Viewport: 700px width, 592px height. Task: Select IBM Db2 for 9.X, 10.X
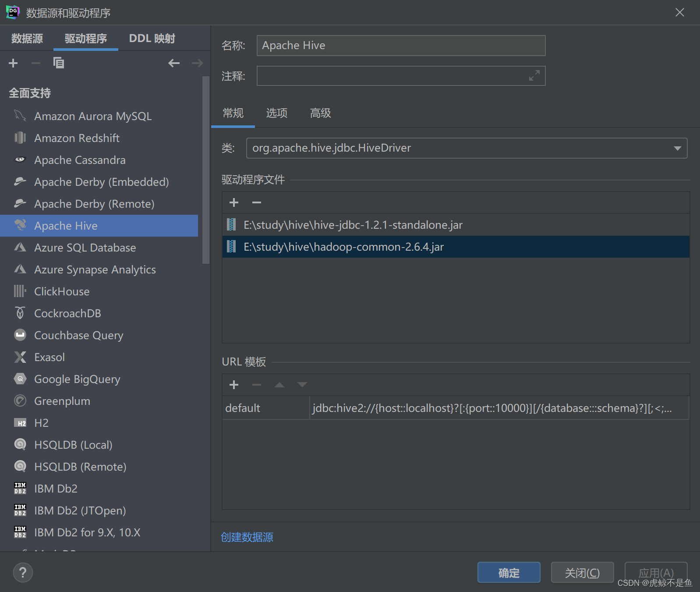[99, 532]
